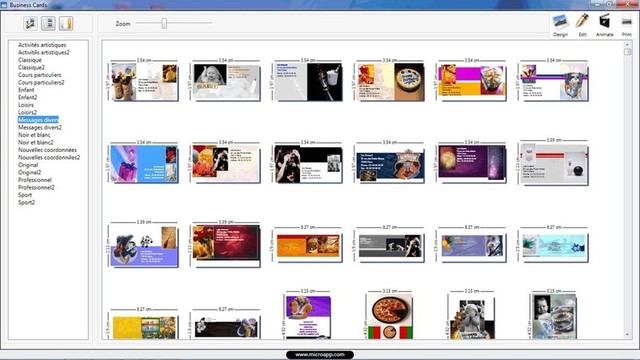Open the www.microapp.com link
This screenshot has width=640, height=360.
(x=320, y=354)
